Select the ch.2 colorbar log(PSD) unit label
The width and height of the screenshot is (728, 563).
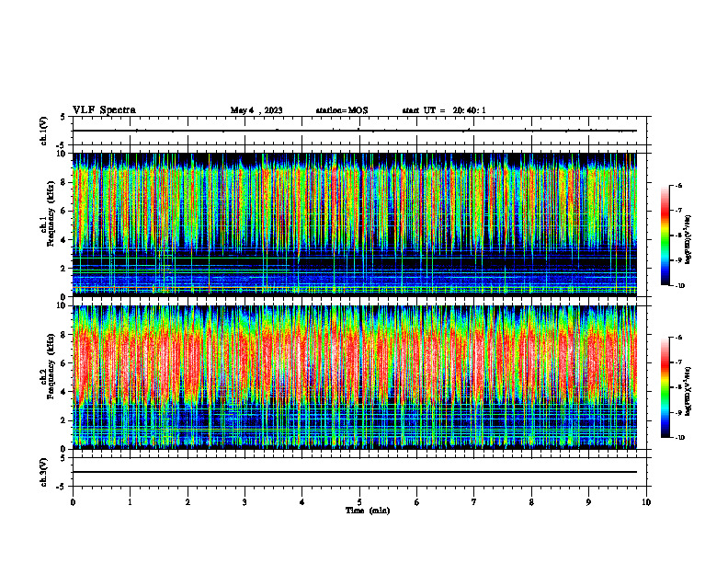click(688, 391)
